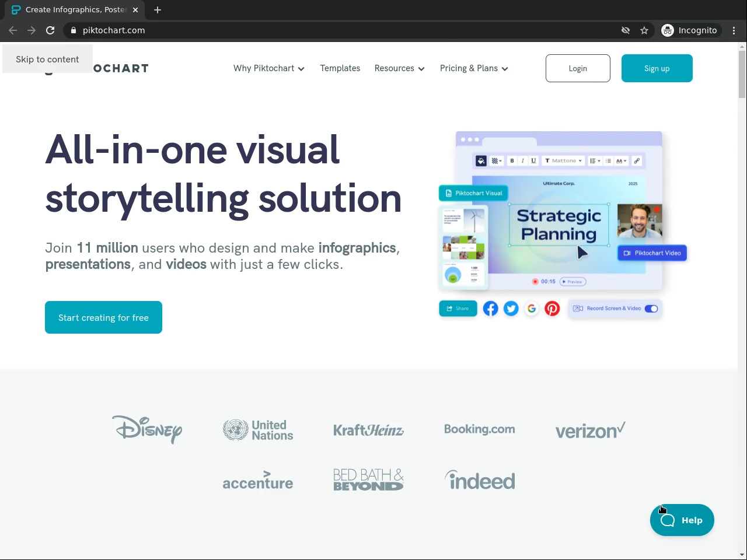This screenshot has height=560, width=747.
Task: Click the bold word 'videos' in subheading
Action: point(186,264)
